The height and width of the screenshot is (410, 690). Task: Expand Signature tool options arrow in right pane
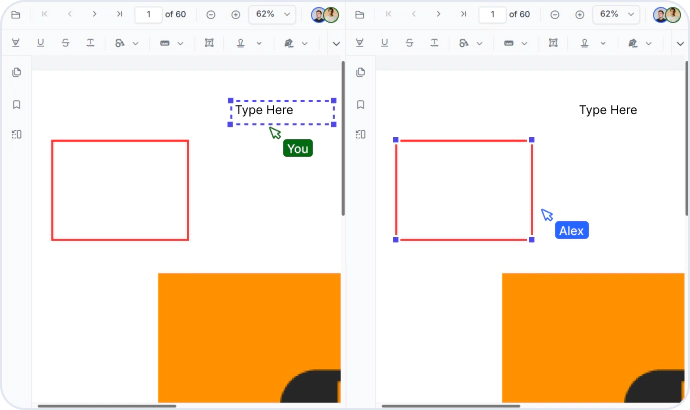pyautogui.click(x=649, y=43)
